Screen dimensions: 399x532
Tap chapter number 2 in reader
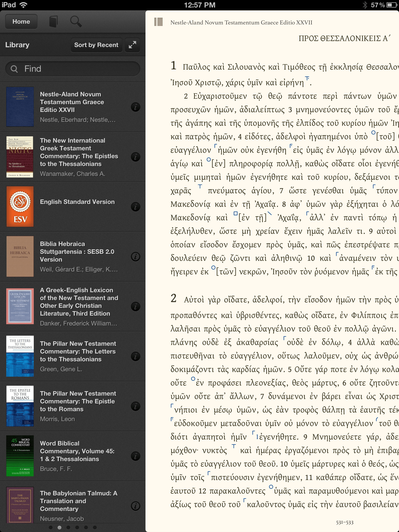pyautogui.click(x=174, y=298)
